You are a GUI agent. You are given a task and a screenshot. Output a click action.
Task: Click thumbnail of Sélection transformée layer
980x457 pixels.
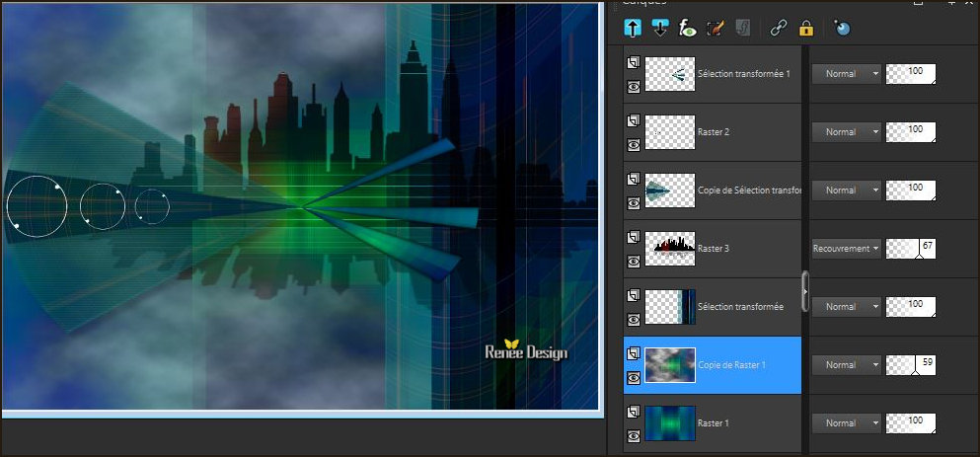(670, 306)
